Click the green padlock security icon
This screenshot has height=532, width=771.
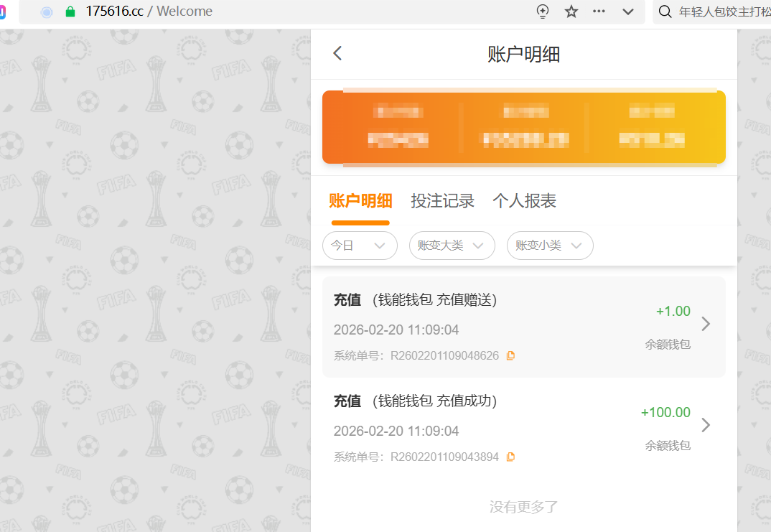pos(70,11)
